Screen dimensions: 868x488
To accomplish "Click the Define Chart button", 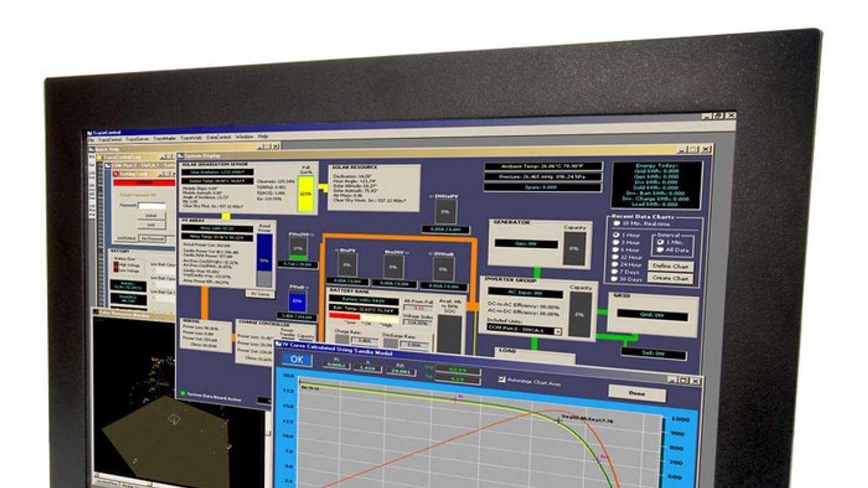I will click(670, 266).
